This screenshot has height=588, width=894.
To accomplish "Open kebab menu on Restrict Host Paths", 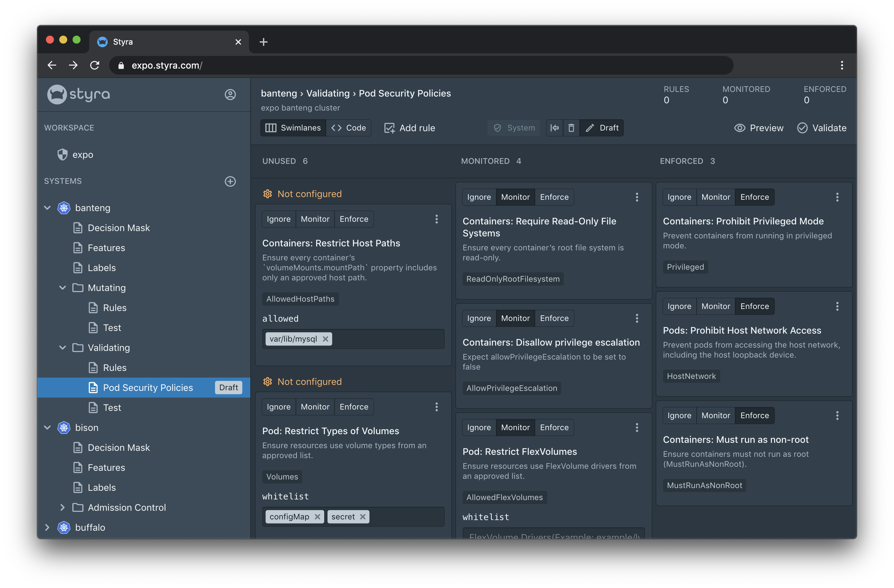I will pos(436,219).
